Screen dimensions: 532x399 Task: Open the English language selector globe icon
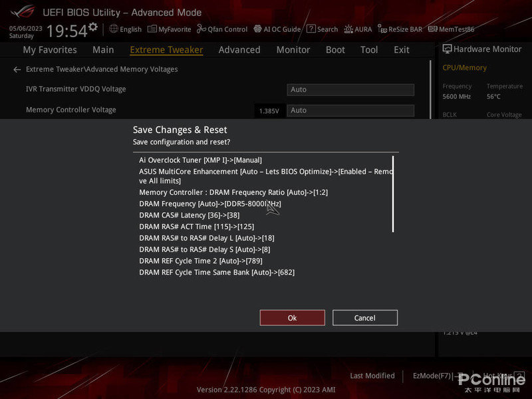[x=114, y=29]
